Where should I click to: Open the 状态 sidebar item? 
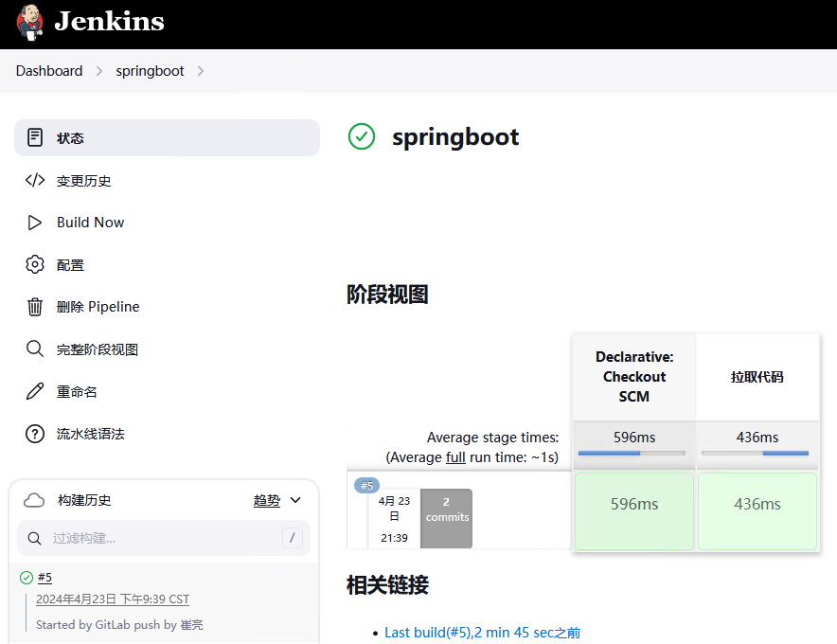point(167,137)
